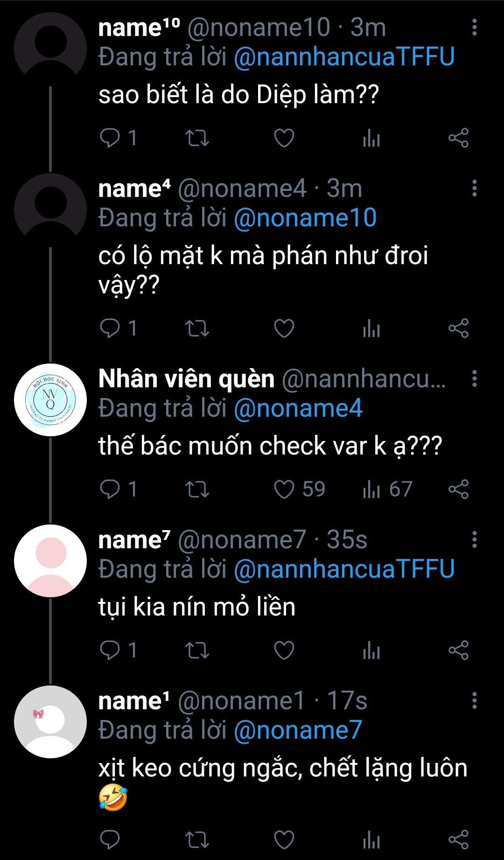The height and width of the screenshot is (860, 504).
Task: Share the 'check var' tweet by Nhân viên quèn
Action: 458,489
